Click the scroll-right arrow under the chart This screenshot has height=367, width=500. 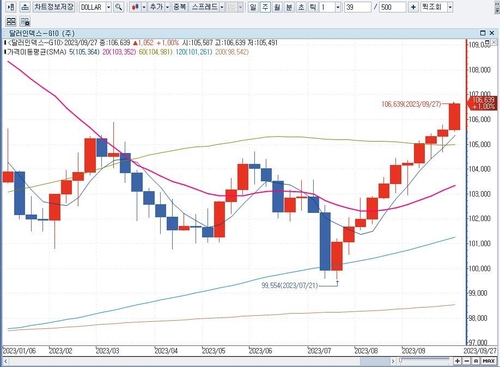pyautogui.click(x=393, y=361)
